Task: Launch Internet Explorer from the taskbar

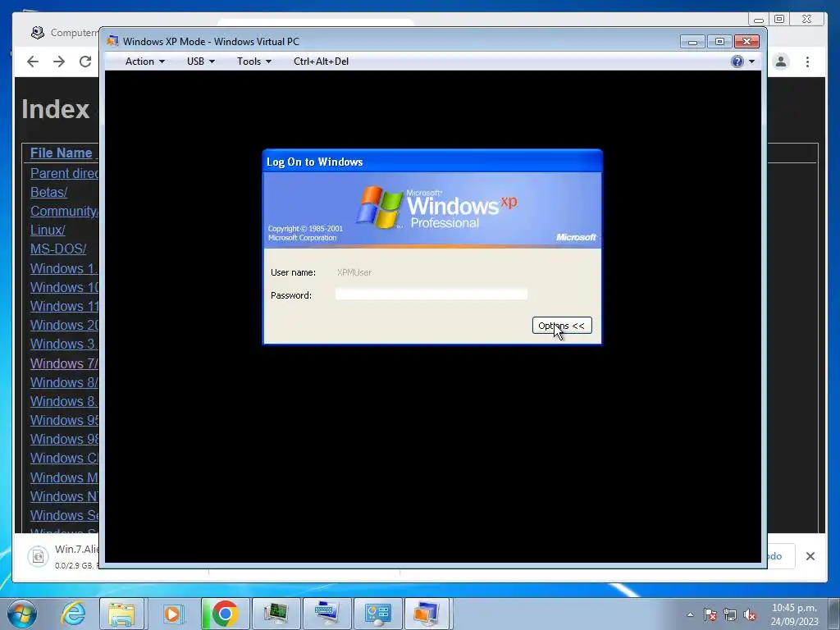Action: click(72, 614)
